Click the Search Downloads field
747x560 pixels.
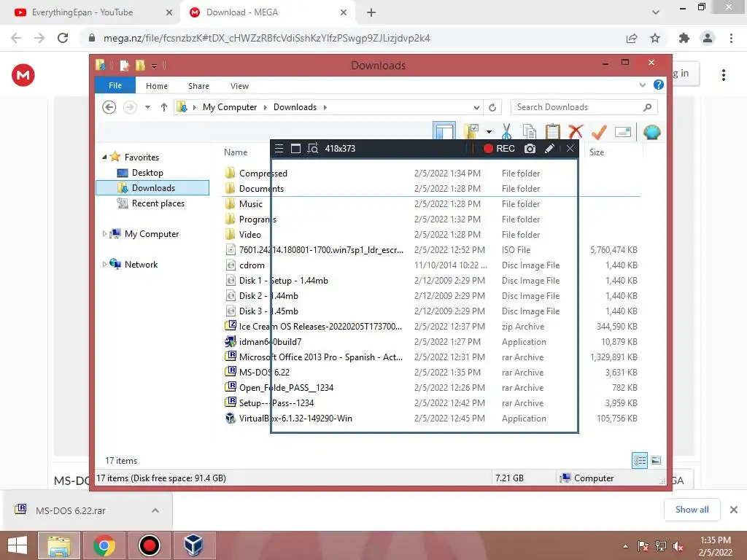coord(584,107)
